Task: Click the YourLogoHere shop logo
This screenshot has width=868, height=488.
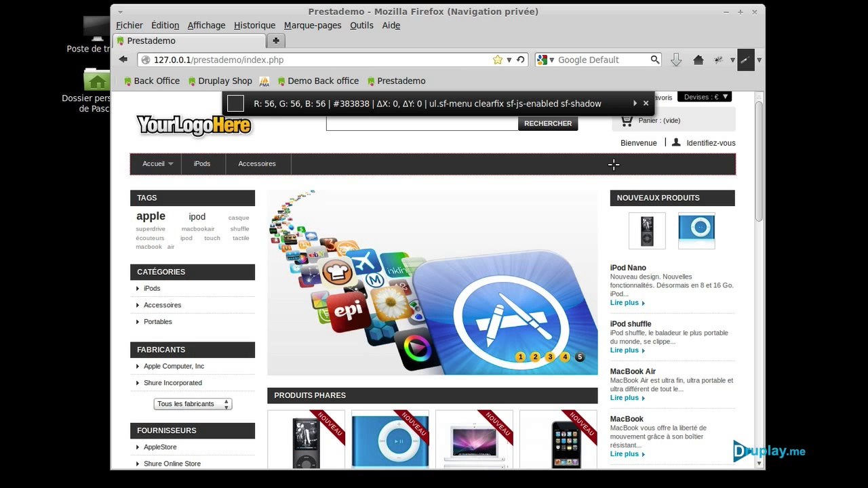Action: click(194, 125)
